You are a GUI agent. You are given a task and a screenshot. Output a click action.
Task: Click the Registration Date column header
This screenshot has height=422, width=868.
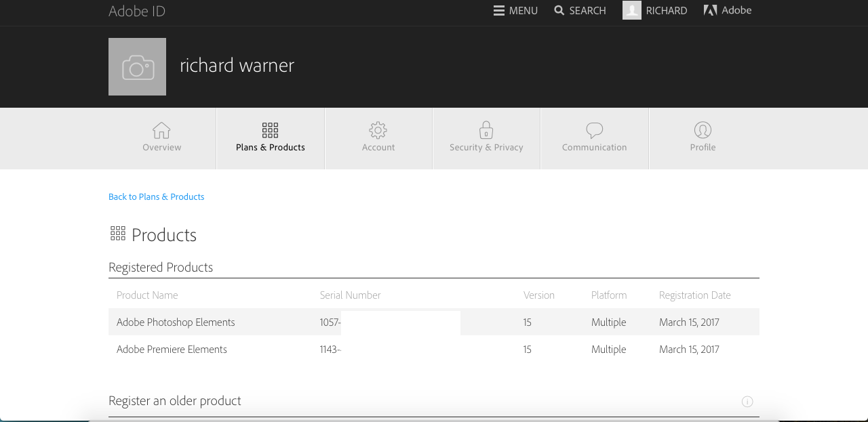pyautogui.click(x=695, y=295)
